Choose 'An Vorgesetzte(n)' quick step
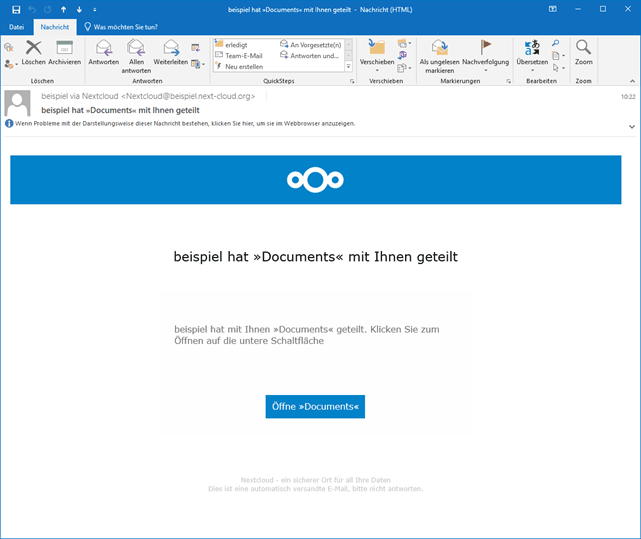The image size is (641, 539). (311, 45)
